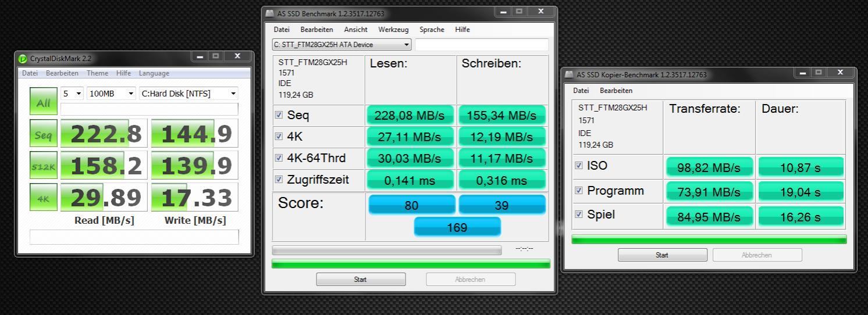Start the 4K test in CrystalDiskMark

tap(44, 198)
